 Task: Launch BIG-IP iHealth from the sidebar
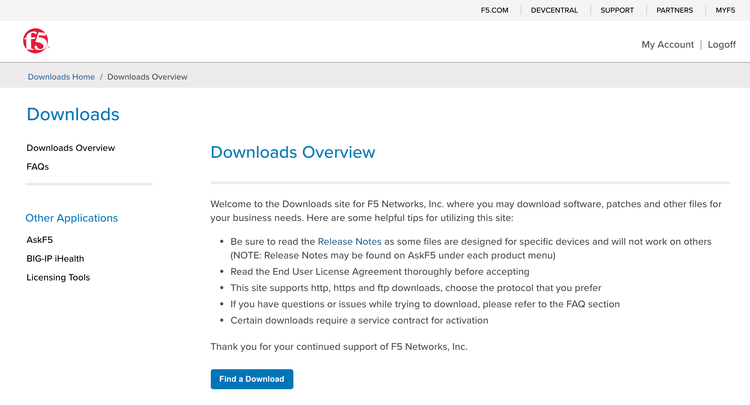pos(55,258)
